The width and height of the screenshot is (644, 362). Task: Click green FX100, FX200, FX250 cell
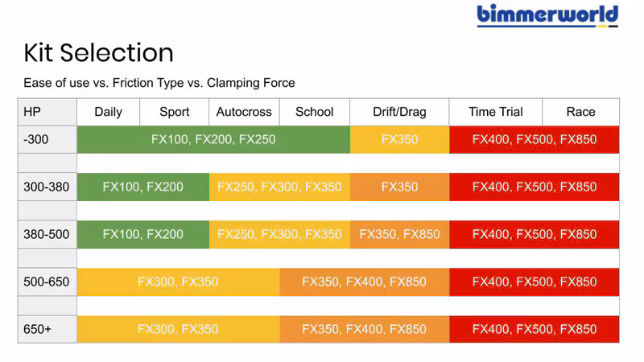pos(213,139)
